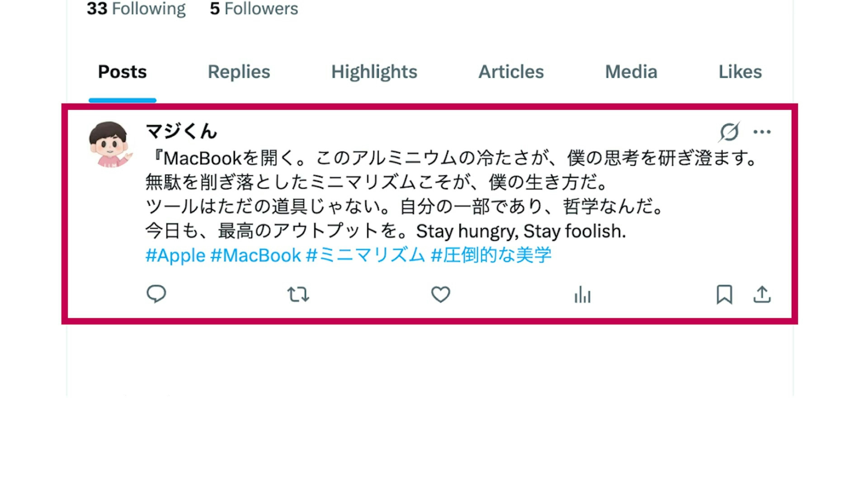Open the 5 Followers list

(254, 8)
